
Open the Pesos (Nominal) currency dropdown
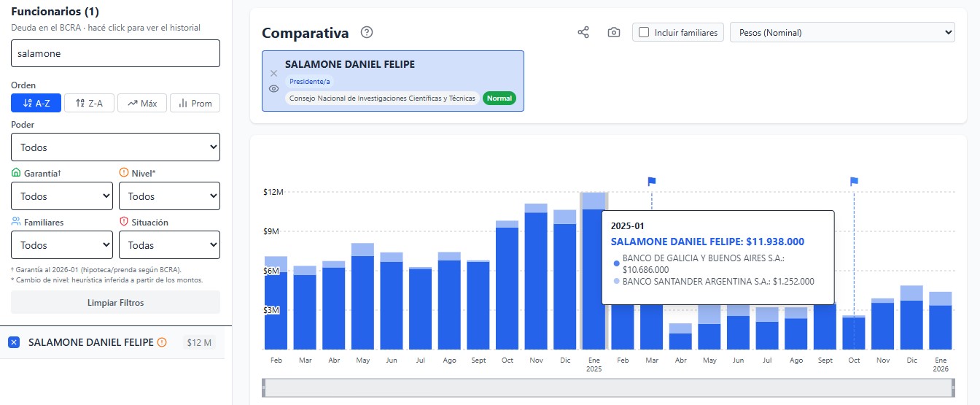(x=842, y=32)
